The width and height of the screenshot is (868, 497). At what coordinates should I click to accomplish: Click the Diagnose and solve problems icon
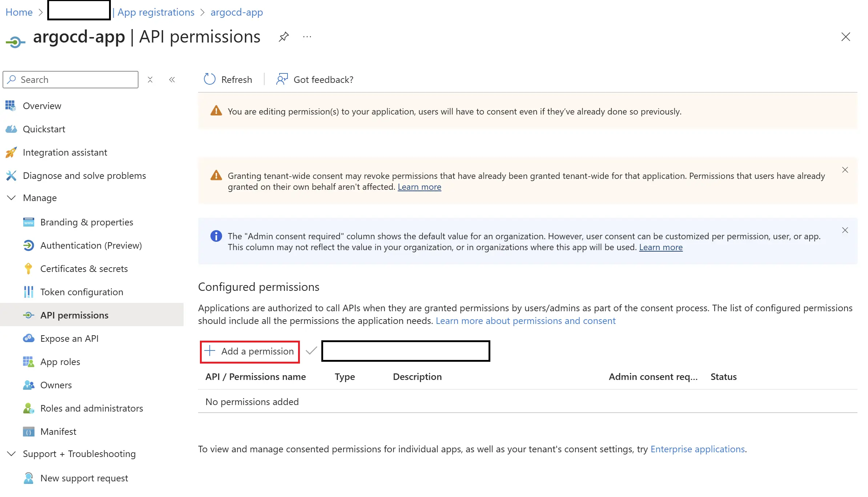11,176
